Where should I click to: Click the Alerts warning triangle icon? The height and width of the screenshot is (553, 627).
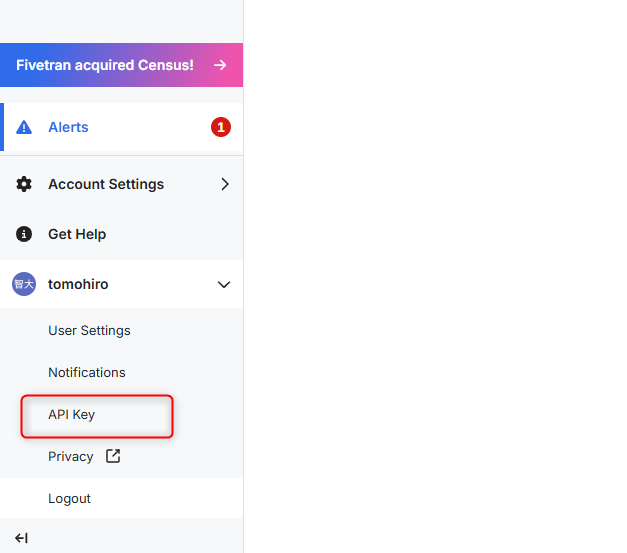pyautogui.click(x=25, y=128)
